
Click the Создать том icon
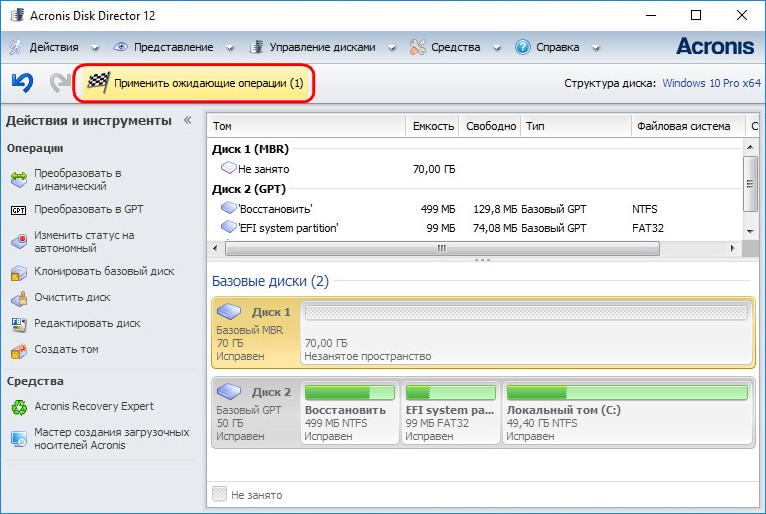coord(19,351)
